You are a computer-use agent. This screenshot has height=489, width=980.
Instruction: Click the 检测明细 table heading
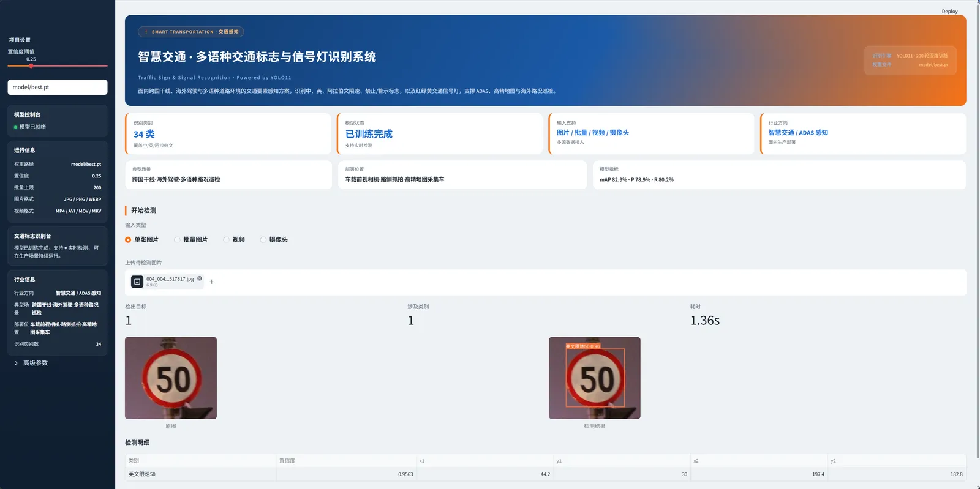coord(137,442)
